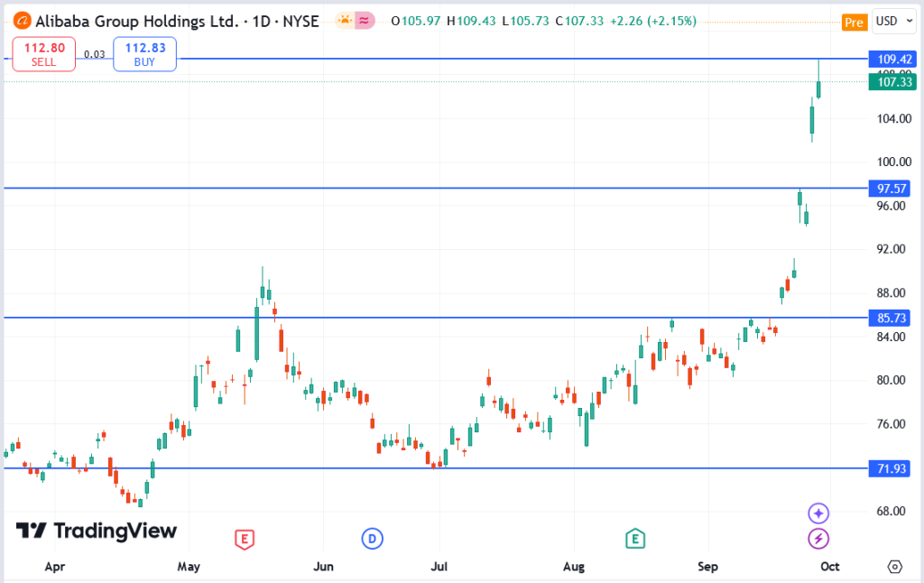Image resolution: width=924 pixels, height=583 pixels.
Task: Click the Jul label on time axis
Action: 439,567
